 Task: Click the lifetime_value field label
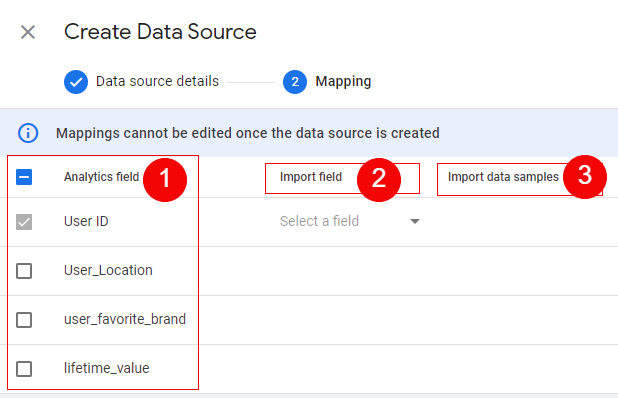click(107, 368)
